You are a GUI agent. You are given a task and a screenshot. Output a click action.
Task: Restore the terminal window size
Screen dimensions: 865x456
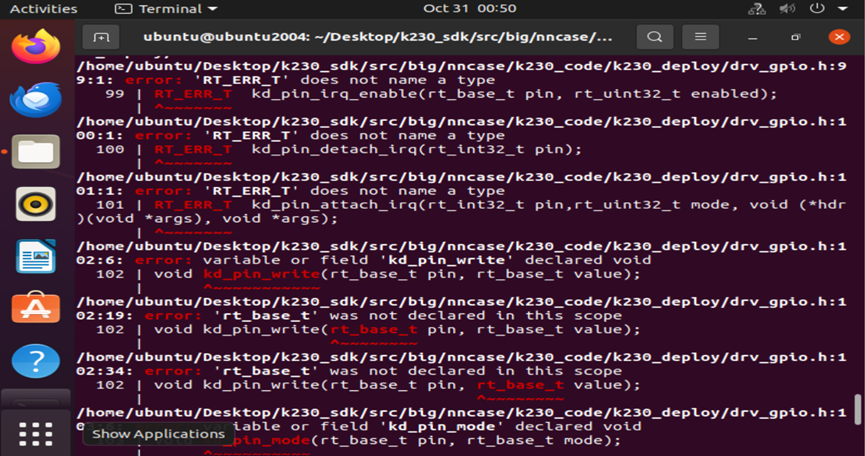[x=795, y=37]
